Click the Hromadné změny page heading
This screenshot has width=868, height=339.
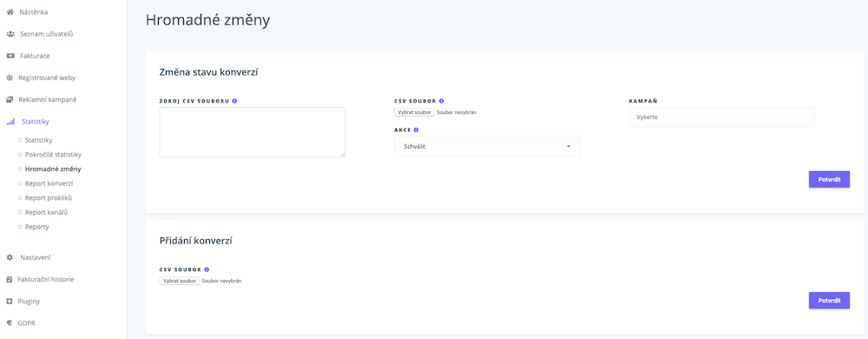[x=207, y=21]
